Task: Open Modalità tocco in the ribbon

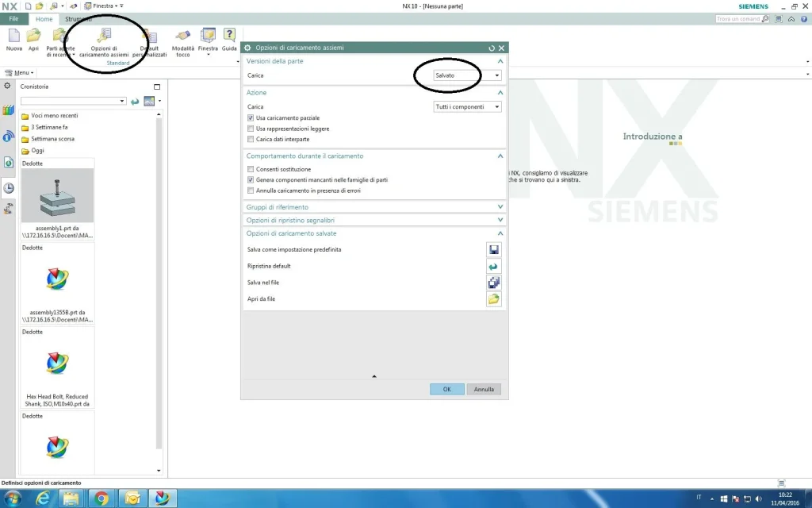Action: point(183,37)
